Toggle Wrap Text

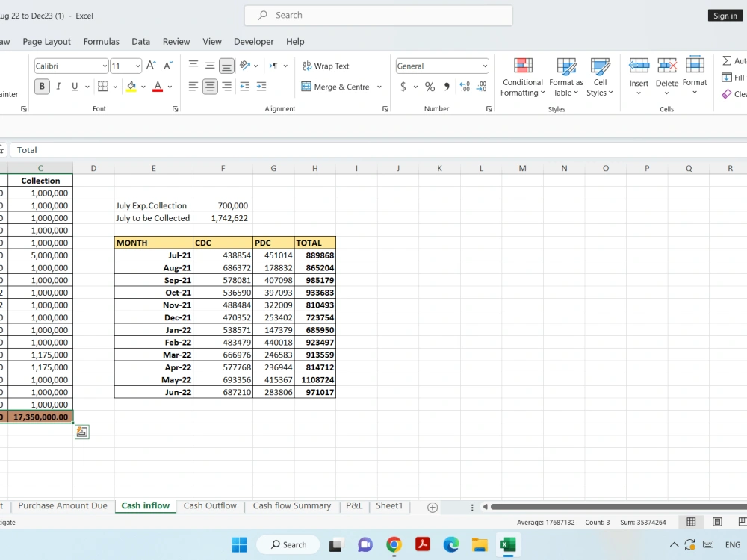tap(326, 66)
